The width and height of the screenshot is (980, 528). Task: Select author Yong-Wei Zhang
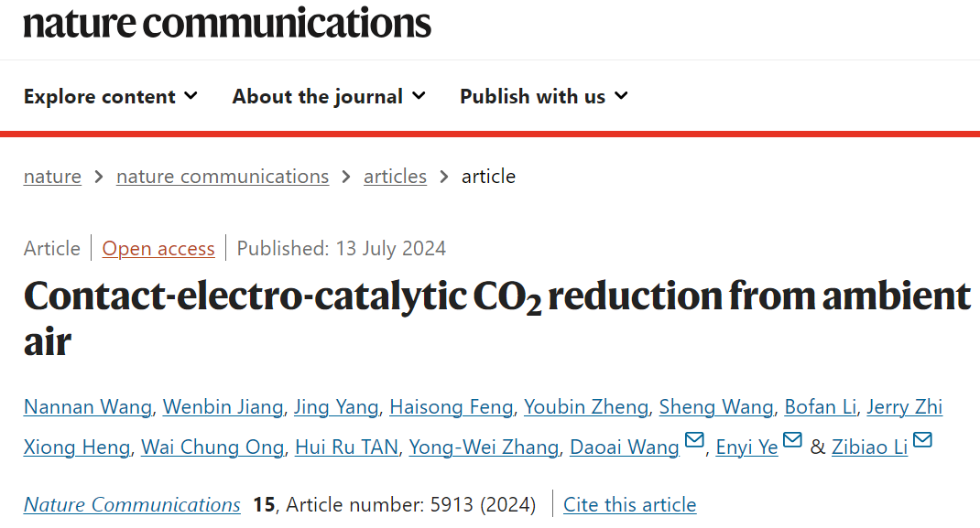(484, 447)
